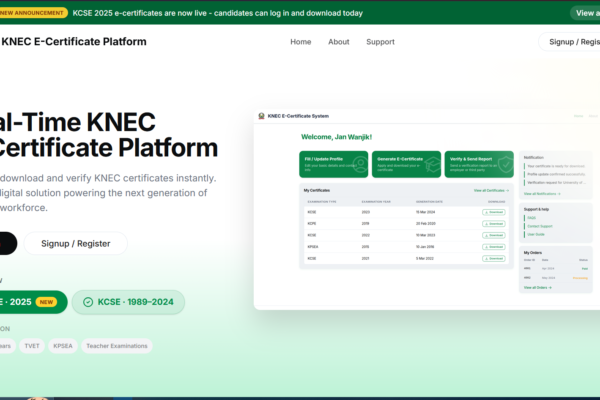Click the check-circle icon in KCSE 1989–2024 pill

point(88,302)
